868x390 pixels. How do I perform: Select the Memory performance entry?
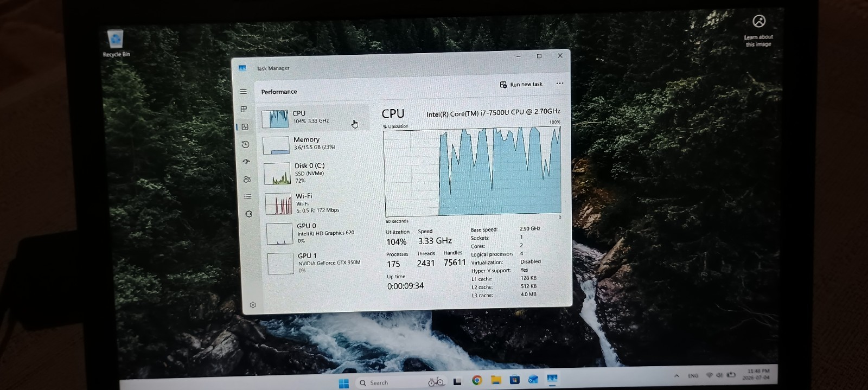(315, 144)
